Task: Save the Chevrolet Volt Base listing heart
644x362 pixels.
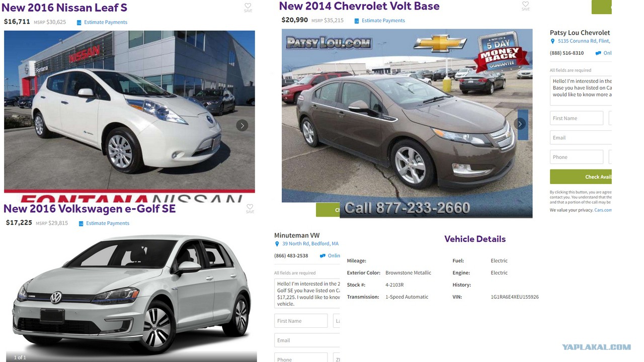Action: click(525, 5)
